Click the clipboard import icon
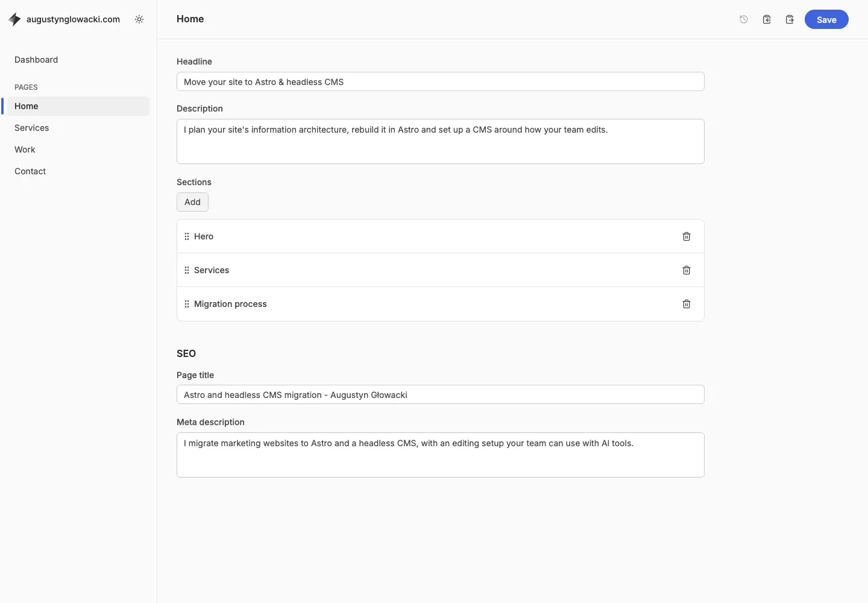This screenshot has height=603, width=868. click(767, 19)
